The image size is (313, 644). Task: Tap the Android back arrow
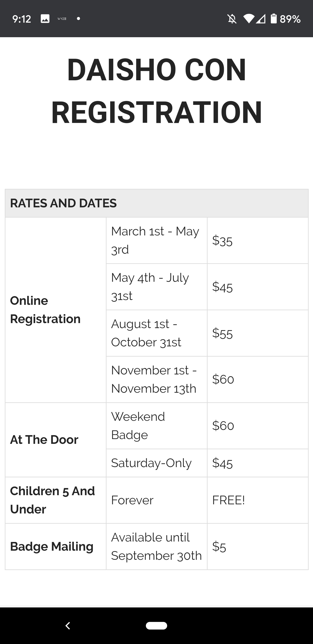(68, 626)
